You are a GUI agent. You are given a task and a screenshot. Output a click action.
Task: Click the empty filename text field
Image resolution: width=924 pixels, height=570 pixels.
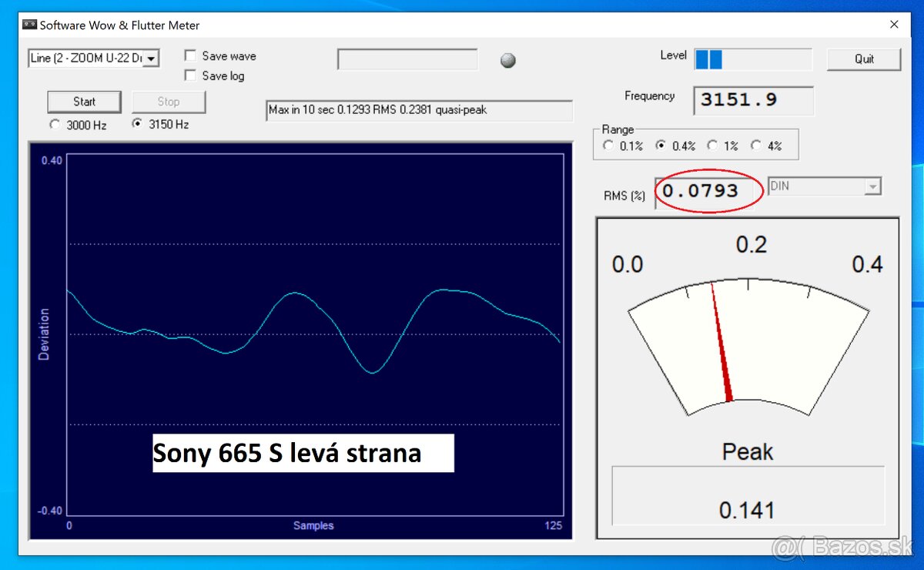407,59
